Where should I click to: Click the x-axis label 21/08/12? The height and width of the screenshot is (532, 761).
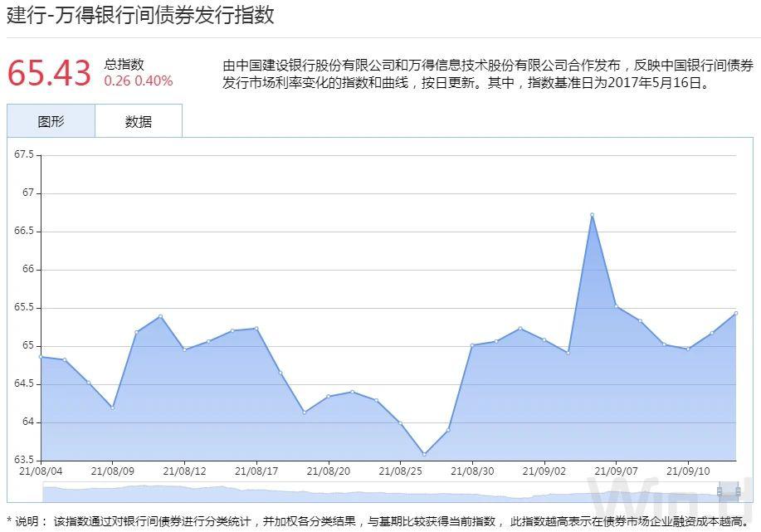[x=184, y=471]
